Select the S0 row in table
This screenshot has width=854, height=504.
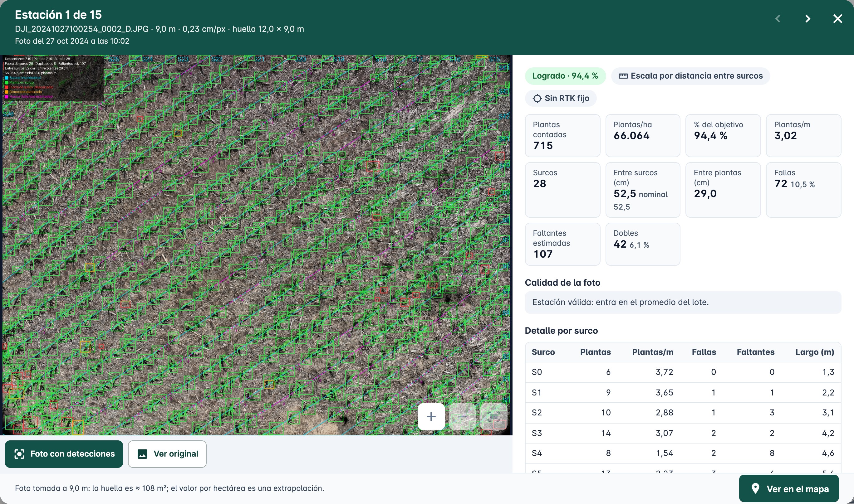pyautogui.click(x=683, y=372)
